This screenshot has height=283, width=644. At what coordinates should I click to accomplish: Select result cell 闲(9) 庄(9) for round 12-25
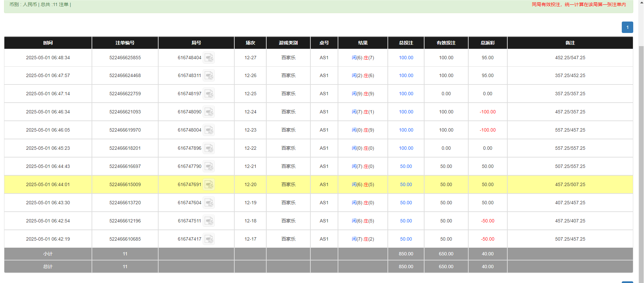[x=363, y=94]
